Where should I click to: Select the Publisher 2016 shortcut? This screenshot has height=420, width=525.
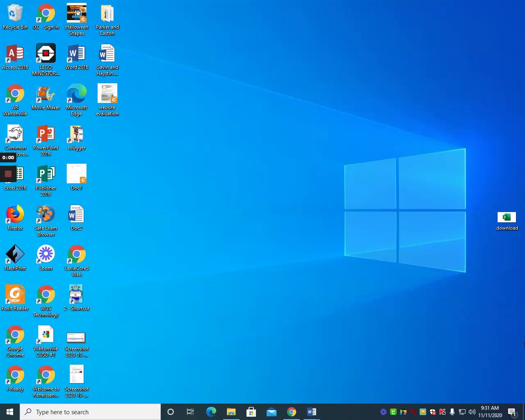point(46,180)
